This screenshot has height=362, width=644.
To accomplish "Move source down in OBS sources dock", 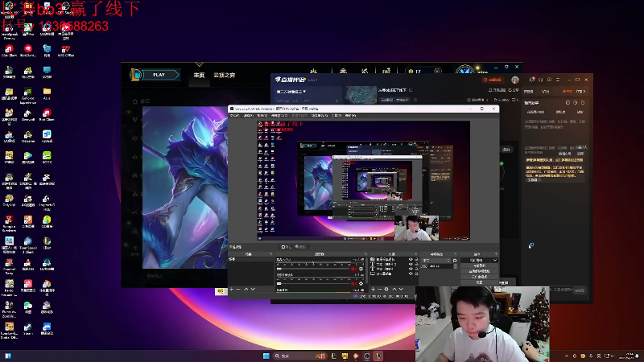I will point(401,289).
